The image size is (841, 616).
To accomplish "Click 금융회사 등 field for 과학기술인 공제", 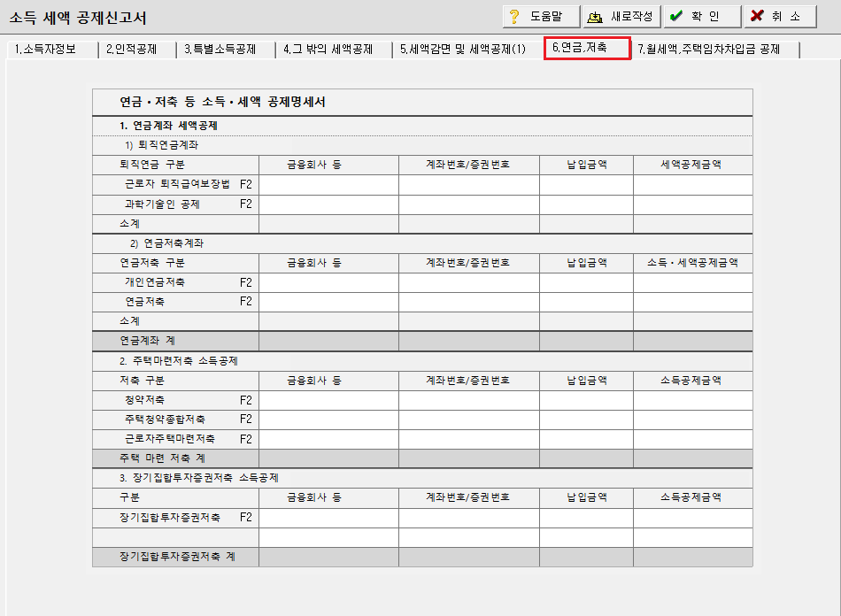I will 328,204.
